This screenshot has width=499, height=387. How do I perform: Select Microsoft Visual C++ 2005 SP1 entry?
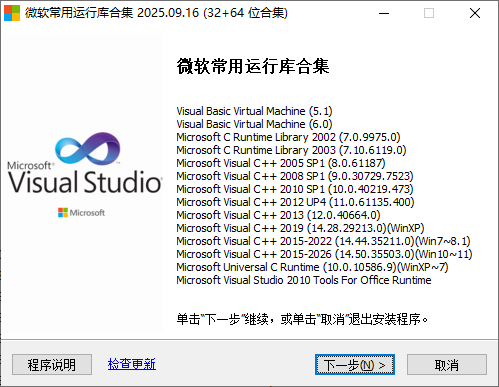coord(281,163)
